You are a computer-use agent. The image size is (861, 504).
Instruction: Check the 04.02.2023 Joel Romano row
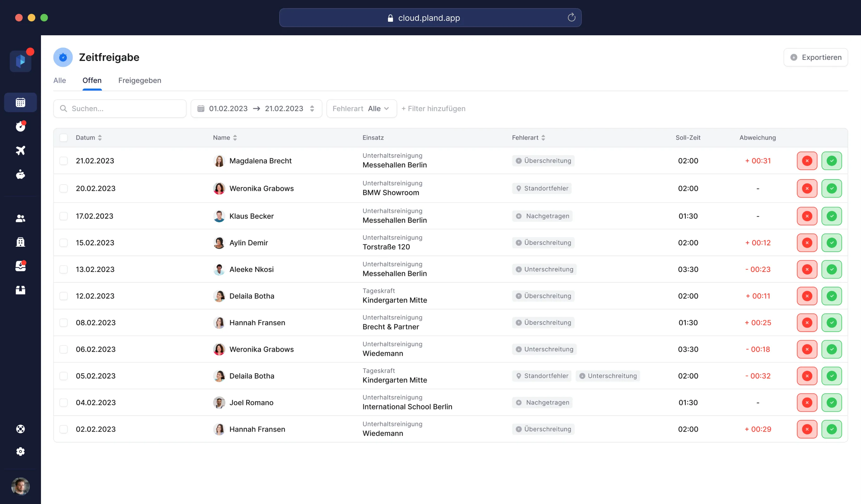click(x=64, y=403)
